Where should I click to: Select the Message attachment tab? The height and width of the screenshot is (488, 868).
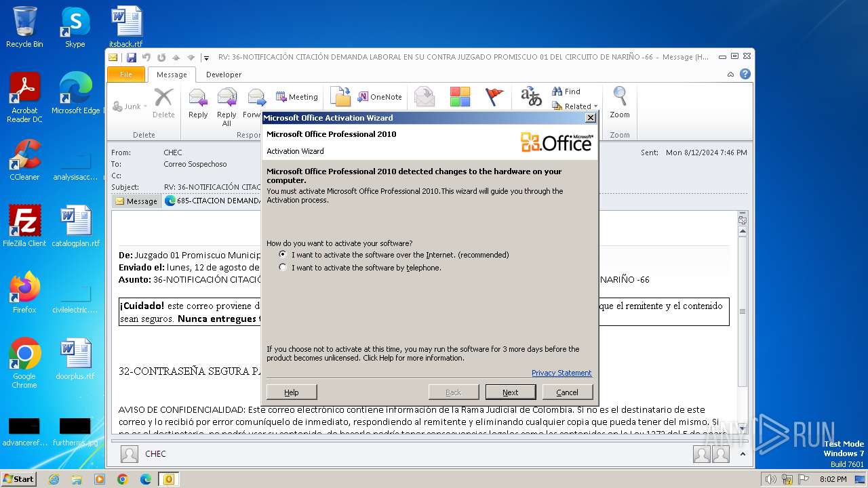[136, 201]
